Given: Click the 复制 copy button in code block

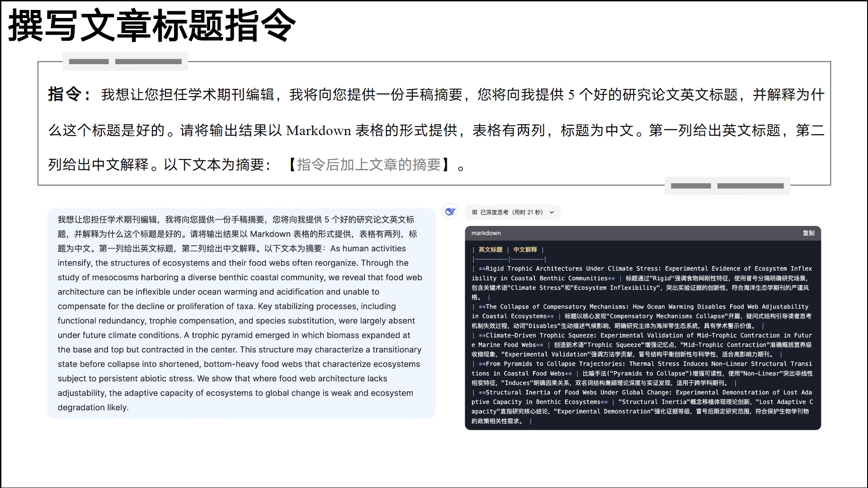Looking at the screenshot, I should pos(808,233).
